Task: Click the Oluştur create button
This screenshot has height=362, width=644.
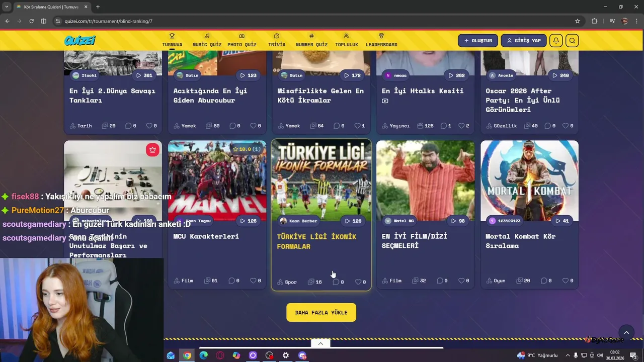Action: [x=478, y=41]
